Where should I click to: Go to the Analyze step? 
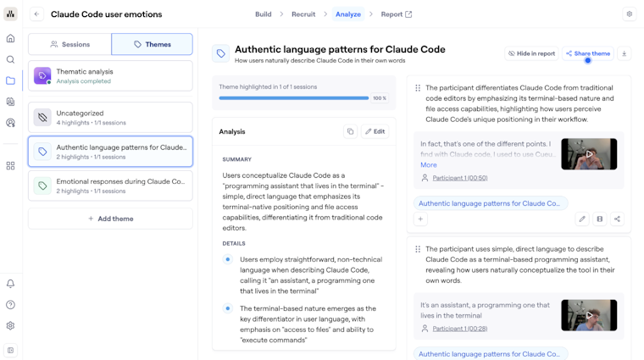point(348,14)
